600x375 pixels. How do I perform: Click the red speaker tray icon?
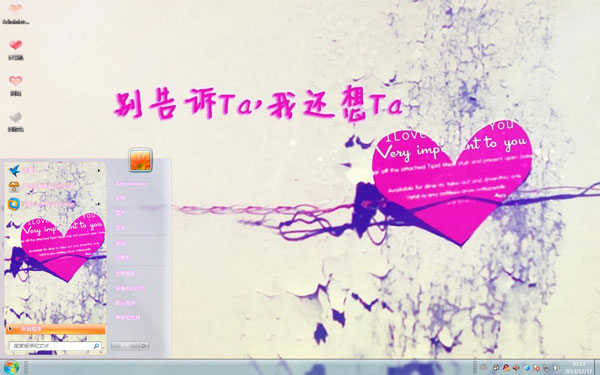tap(517, 368)
